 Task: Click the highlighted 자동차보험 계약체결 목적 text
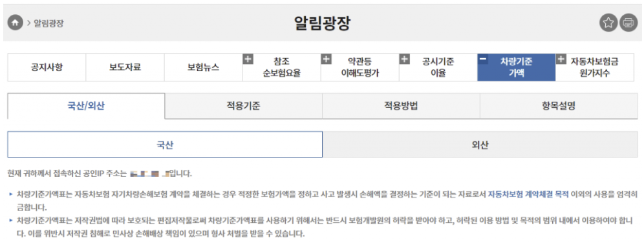tap(529, 194)
